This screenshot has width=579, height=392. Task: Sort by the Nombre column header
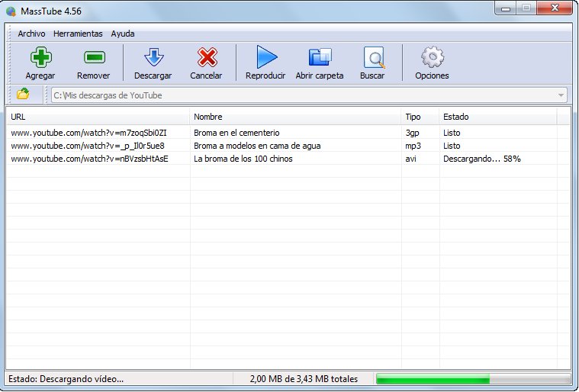[x=295, y=117]
